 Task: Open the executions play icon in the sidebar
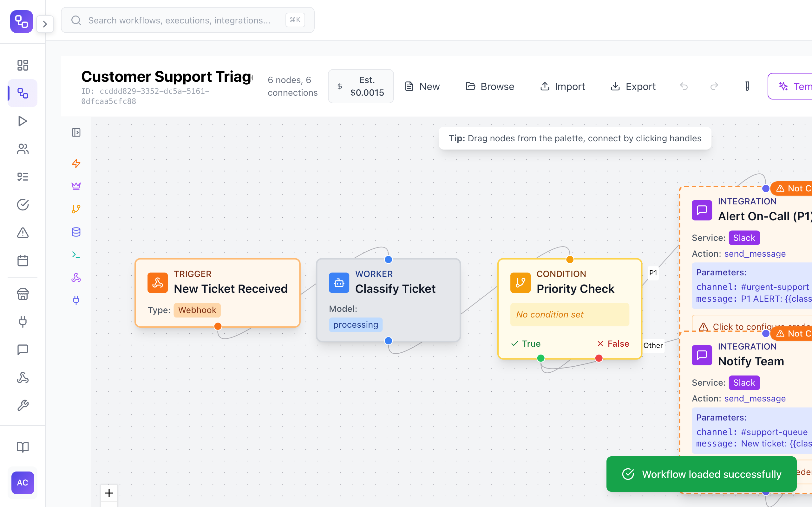tap(23, 121)
